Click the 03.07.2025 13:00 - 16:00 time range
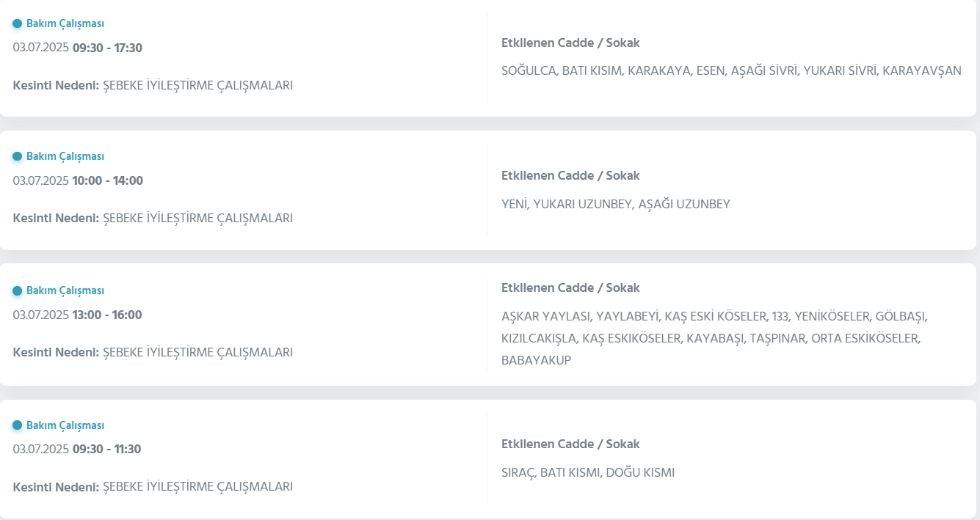Viewport: 980px width, 520px height. pos(78,315)
